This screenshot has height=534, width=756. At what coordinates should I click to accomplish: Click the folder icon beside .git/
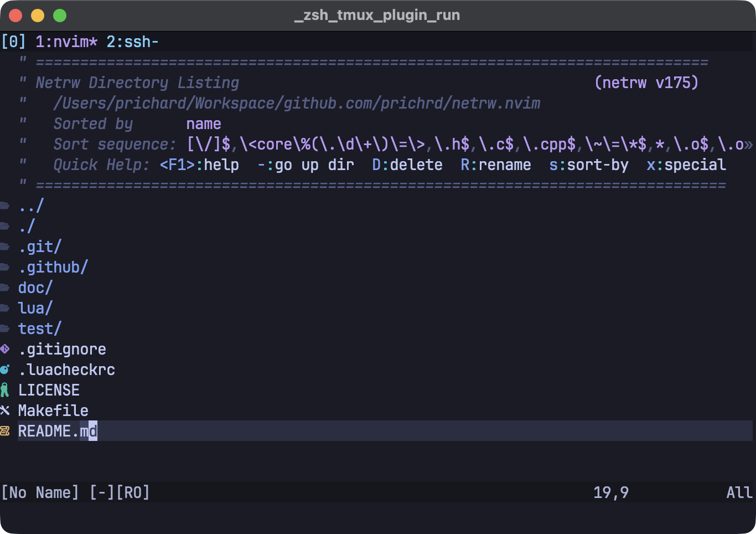click(6, 247)
